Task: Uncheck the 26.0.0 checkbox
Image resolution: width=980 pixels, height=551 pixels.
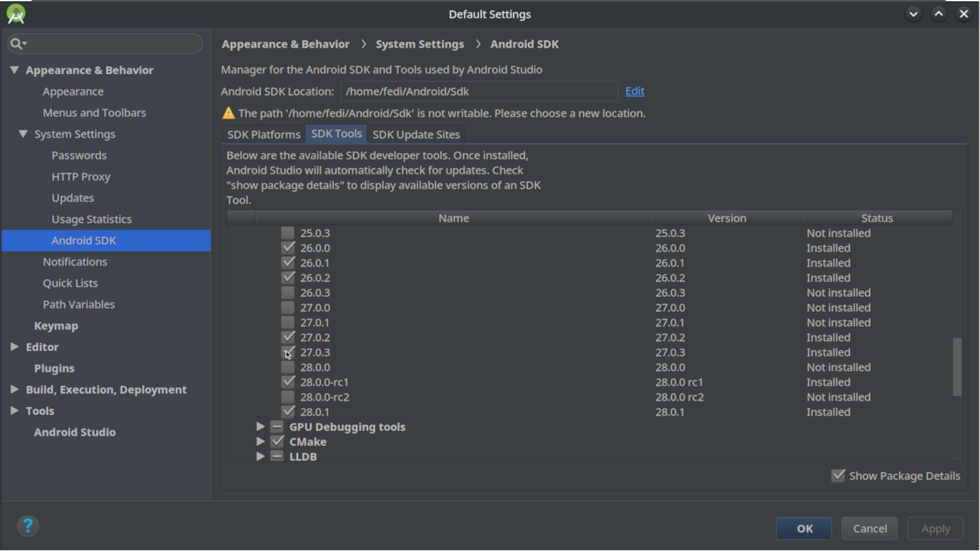Action: point(288,248)
